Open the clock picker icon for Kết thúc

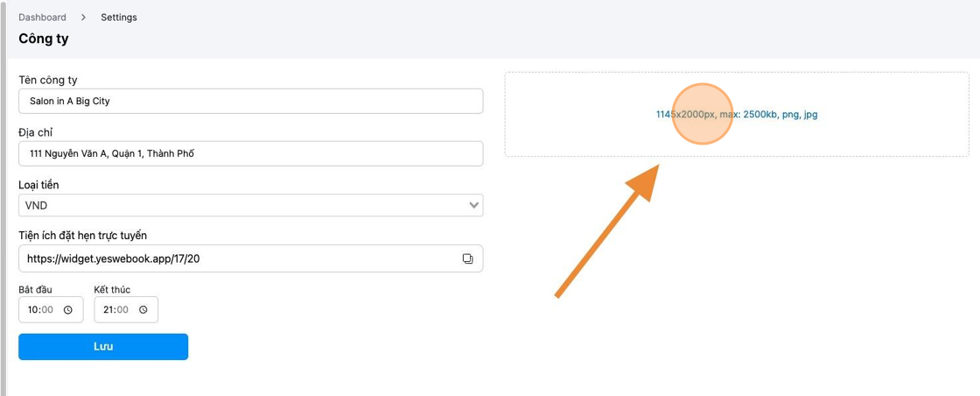(143, 309)
